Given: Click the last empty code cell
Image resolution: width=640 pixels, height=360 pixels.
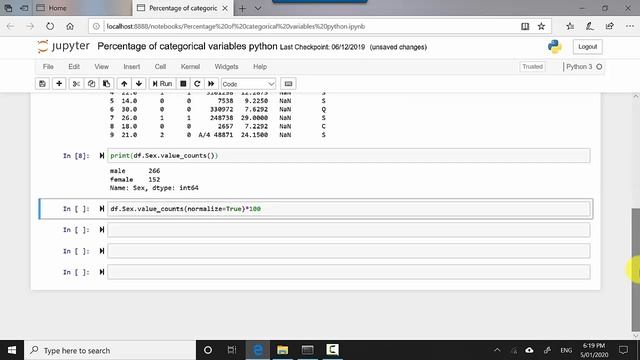Looking at the screenshot, I should 349,272.
